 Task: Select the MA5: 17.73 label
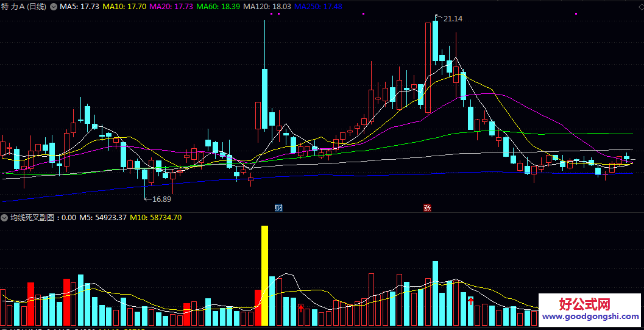coord(79,7)
